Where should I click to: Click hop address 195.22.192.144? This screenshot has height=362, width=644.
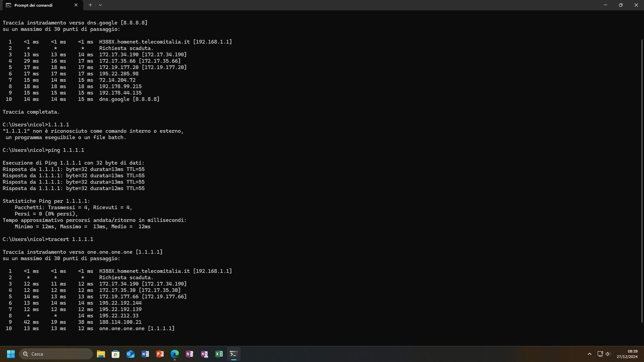tap(120, 303)
